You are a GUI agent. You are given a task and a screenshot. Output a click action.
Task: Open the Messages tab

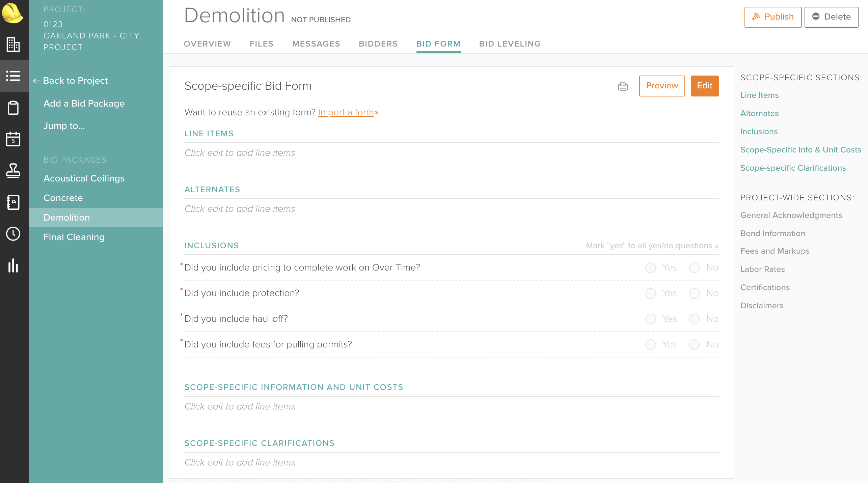(x=316, y=44)
